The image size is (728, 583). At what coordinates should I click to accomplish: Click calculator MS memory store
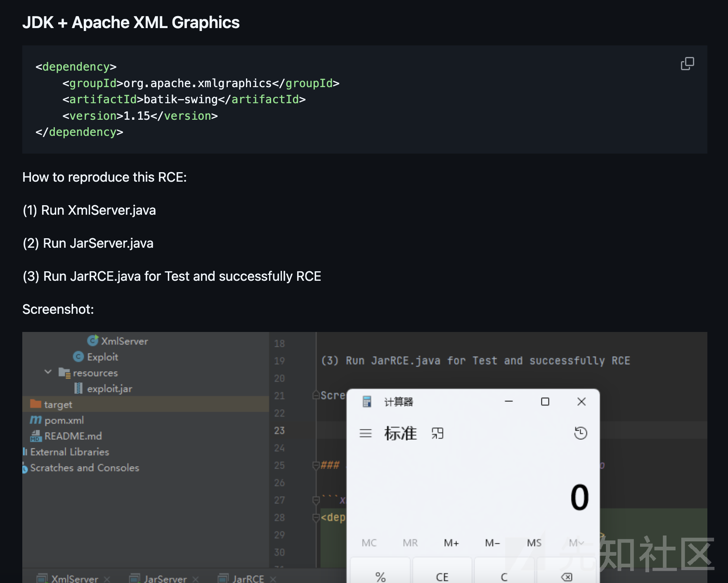point(534,543)
